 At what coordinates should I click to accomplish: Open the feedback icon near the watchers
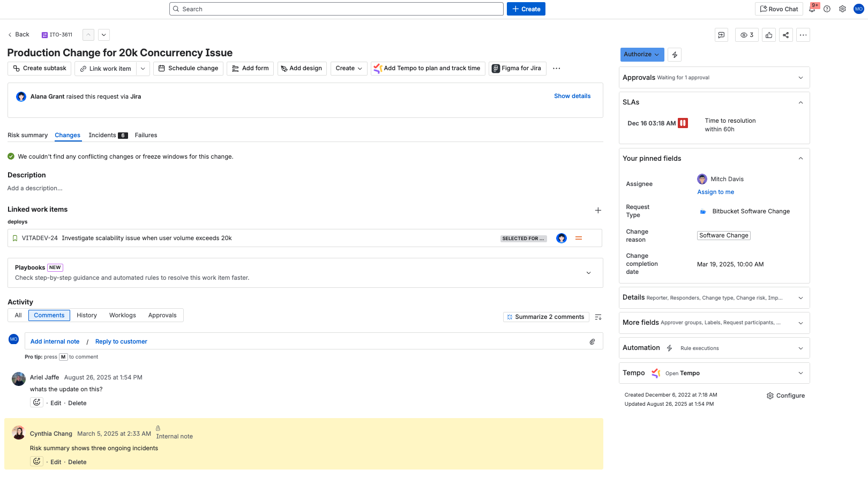[x=721, y=35]
